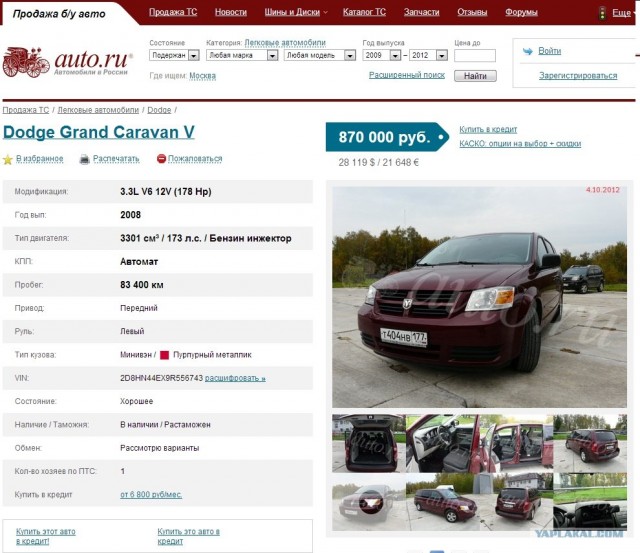The image size is (640, 553).
Task: Click the purple metallic color swatch
Action: click(x=164, y=355)
